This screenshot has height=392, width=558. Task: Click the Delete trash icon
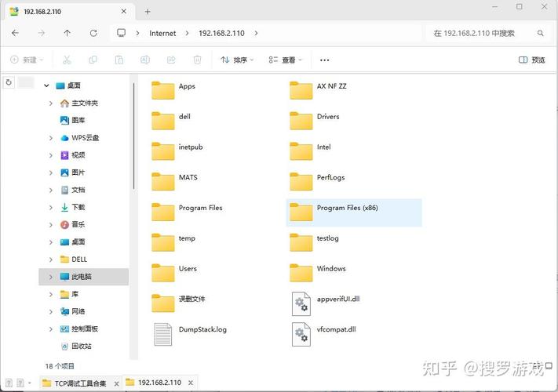pos(197,60)
